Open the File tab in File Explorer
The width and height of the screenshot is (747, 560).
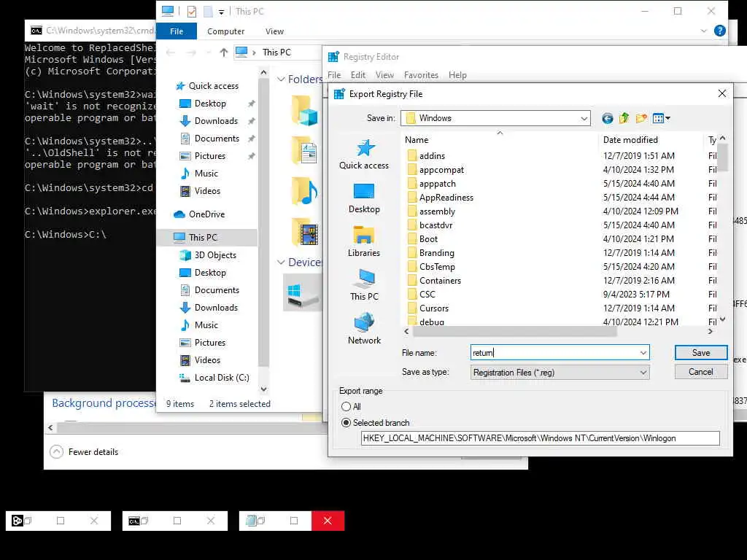click(x=177, y=31)
